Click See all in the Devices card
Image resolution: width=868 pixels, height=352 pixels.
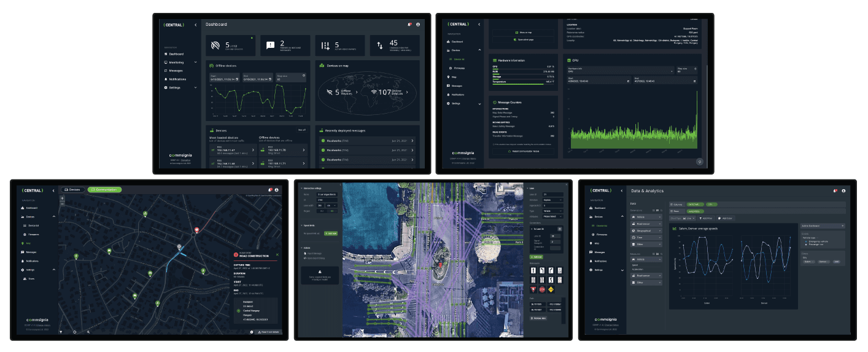pyautogui.click(x=301, y=130)
